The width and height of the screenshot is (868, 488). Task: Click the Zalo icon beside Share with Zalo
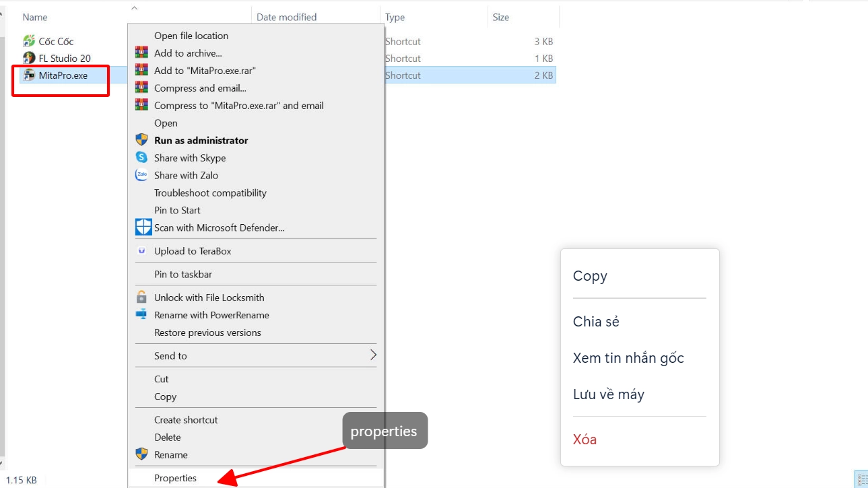(x=141, y=175)
